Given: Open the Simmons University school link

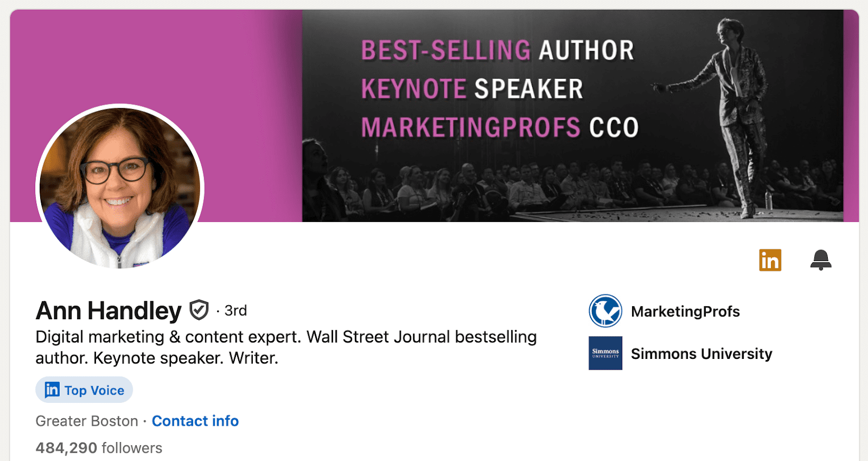Looking at the screenshot, I should pos(701,353).
